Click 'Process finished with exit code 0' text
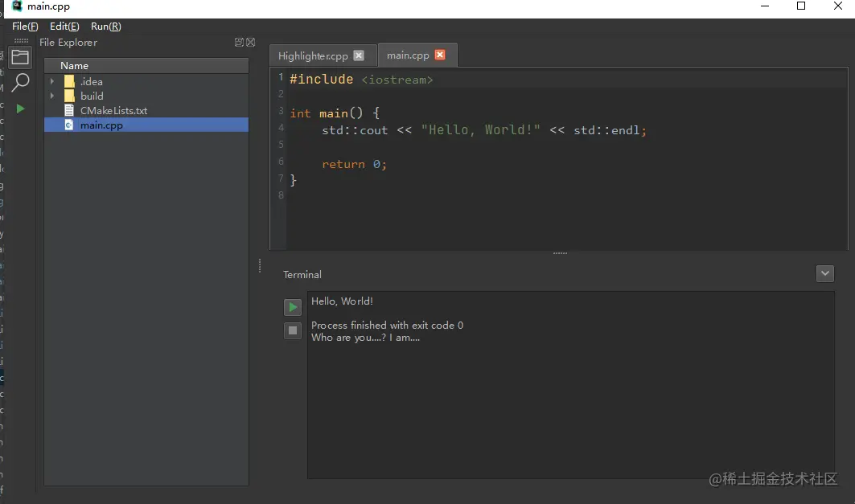The height and width of the screenshot is (504, 855). coord(387,326)
